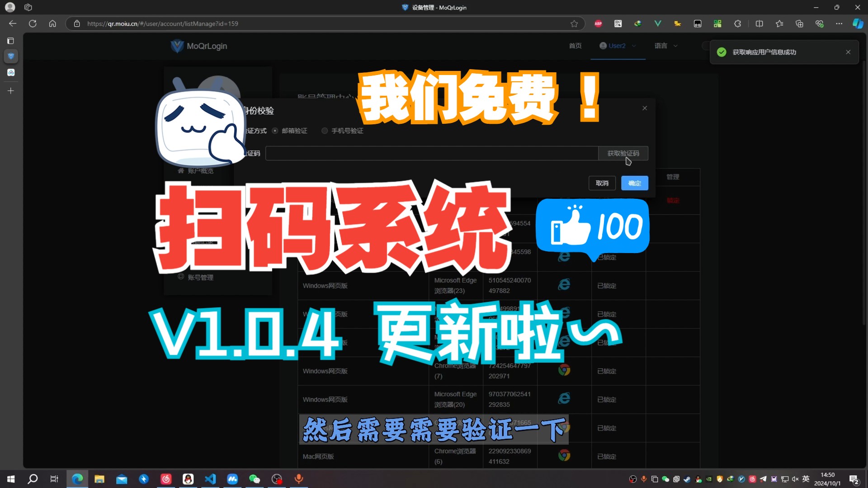Dismiss the 获取响应用户信息成功 notification

click(x=848, y=52)
